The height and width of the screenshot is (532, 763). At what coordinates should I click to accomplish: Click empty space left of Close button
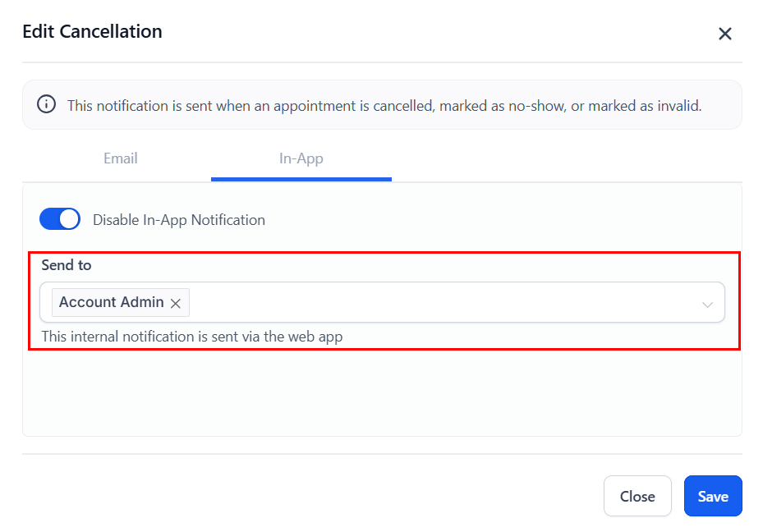[x=329, y=496]
